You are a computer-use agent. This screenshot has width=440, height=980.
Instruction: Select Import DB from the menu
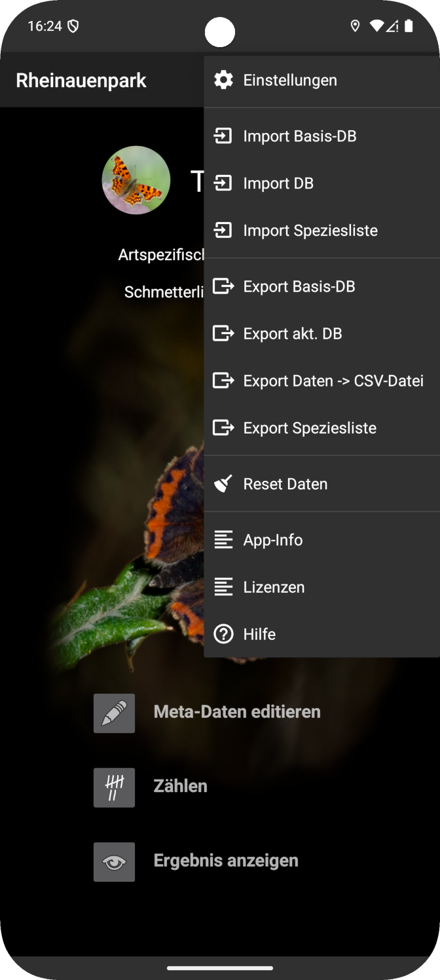coord(278,183)
